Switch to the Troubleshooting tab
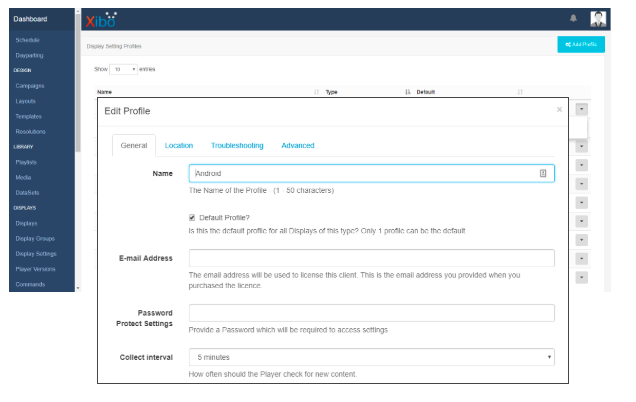 point(237,145)
